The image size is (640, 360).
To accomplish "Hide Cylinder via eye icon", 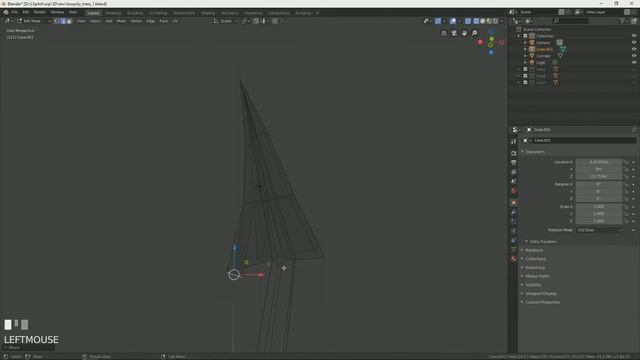I will point(634,56).
